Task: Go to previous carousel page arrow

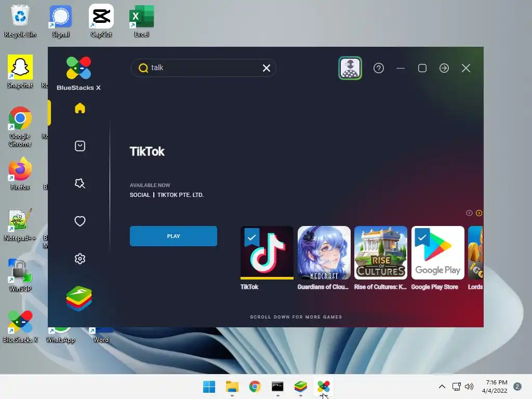Action: click(x=469, y=213)
